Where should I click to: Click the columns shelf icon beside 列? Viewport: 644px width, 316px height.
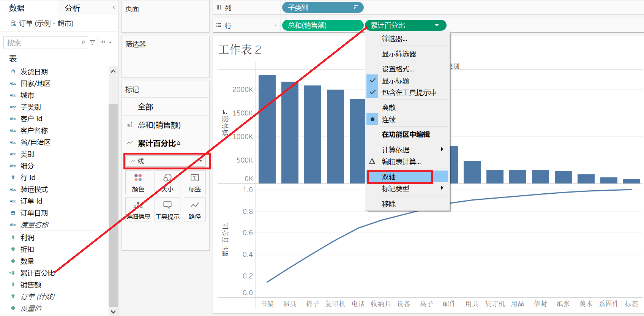click(219, 8)
